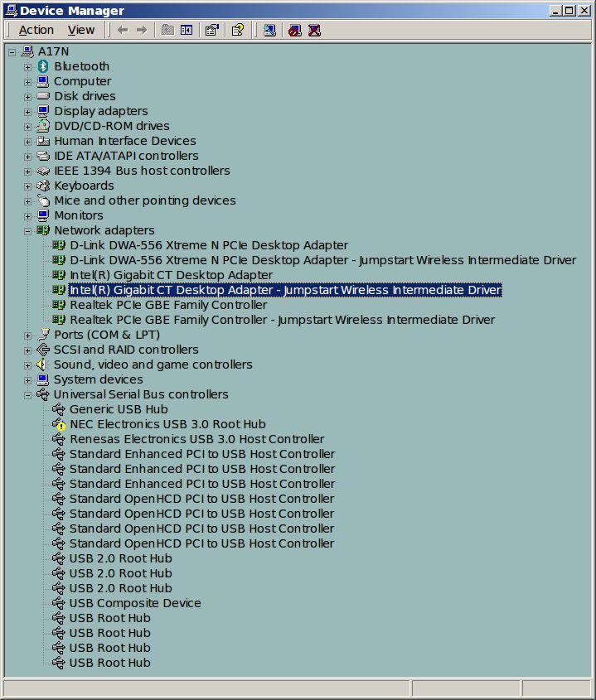Click Scan for hardware changes icon
The height and width of the screenshot is (700, 596).
(x=269, y=30)
